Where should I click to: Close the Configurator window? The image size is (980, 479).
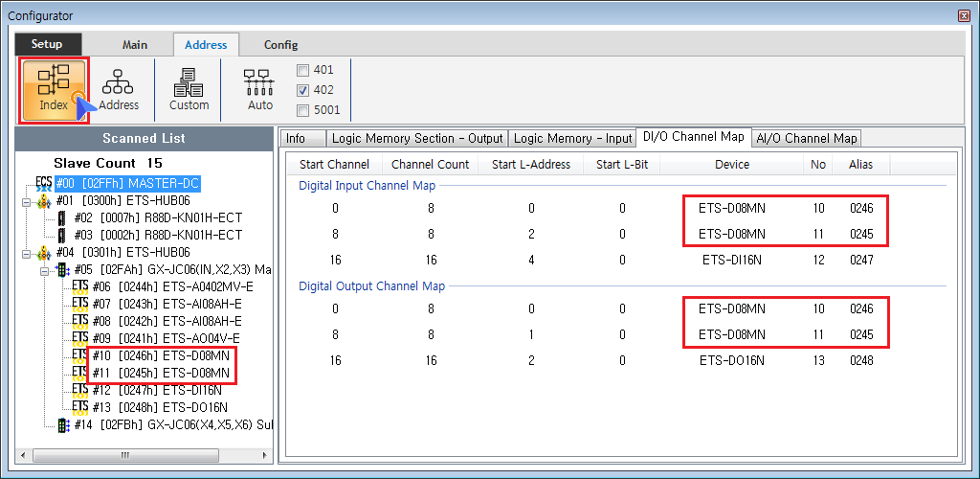click(963, 15)
